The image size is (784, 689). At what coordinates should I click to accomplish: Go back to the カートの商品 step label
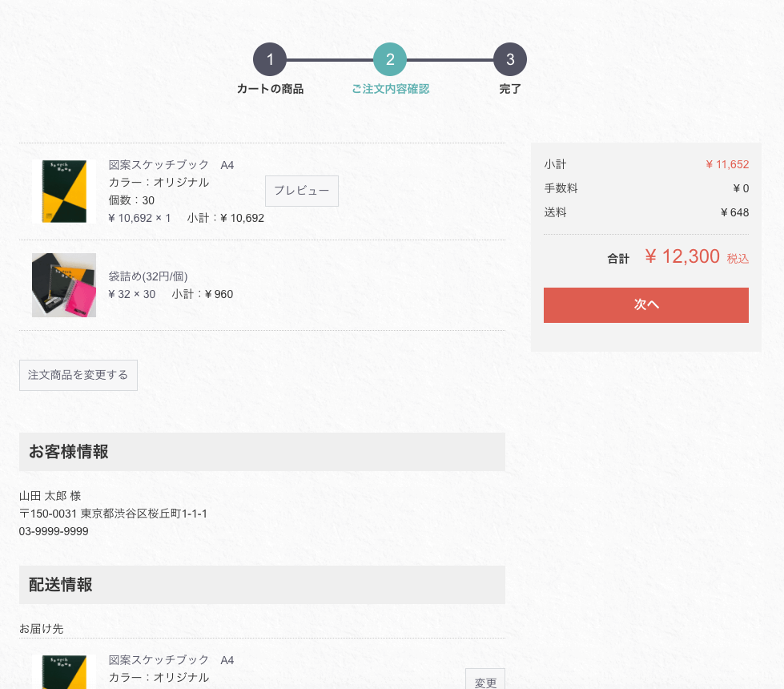(x=270, y=89)
